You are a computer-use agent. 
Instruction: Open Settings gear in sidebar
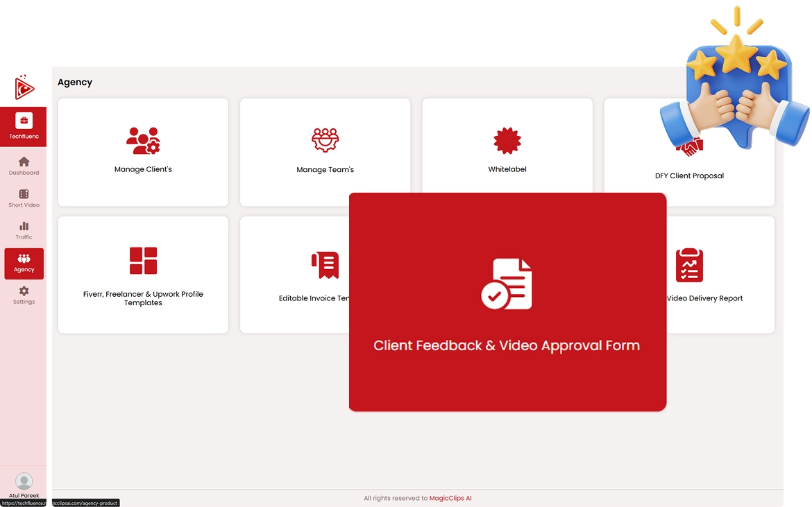coord(24,291)
